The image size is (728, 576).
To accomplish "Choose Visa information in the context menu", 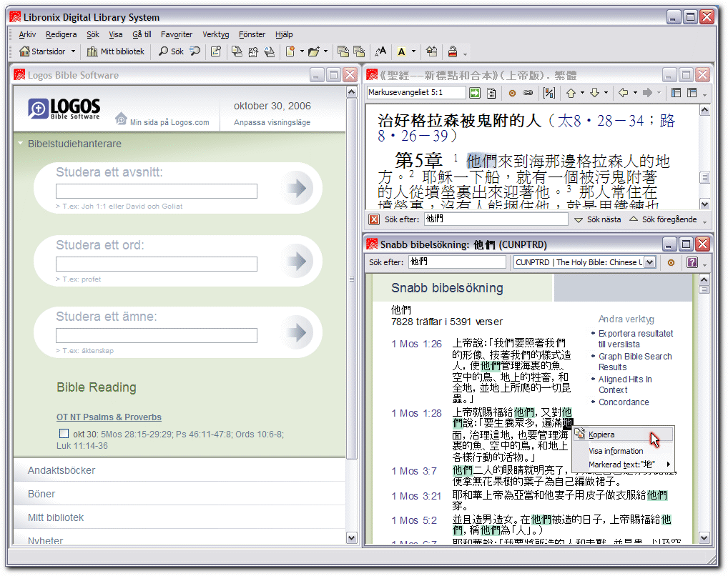I will tap(623, 451).
